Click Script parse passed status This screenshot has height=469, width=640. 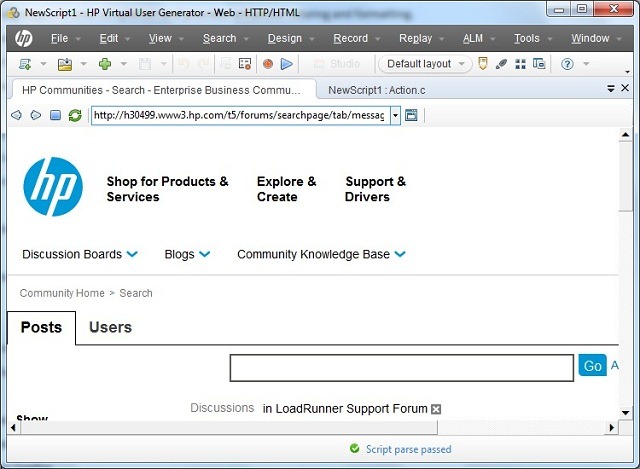pos(401,449)
